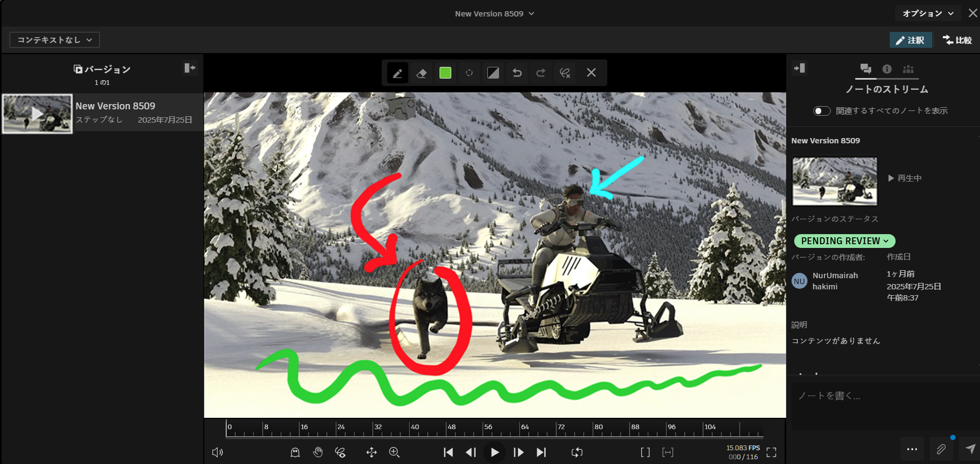Image resolution: width=980 pixels, height=464 pixels.
Task: Toggle annotation visibility icon in playback bar
Action: click(x=341, y=452)
